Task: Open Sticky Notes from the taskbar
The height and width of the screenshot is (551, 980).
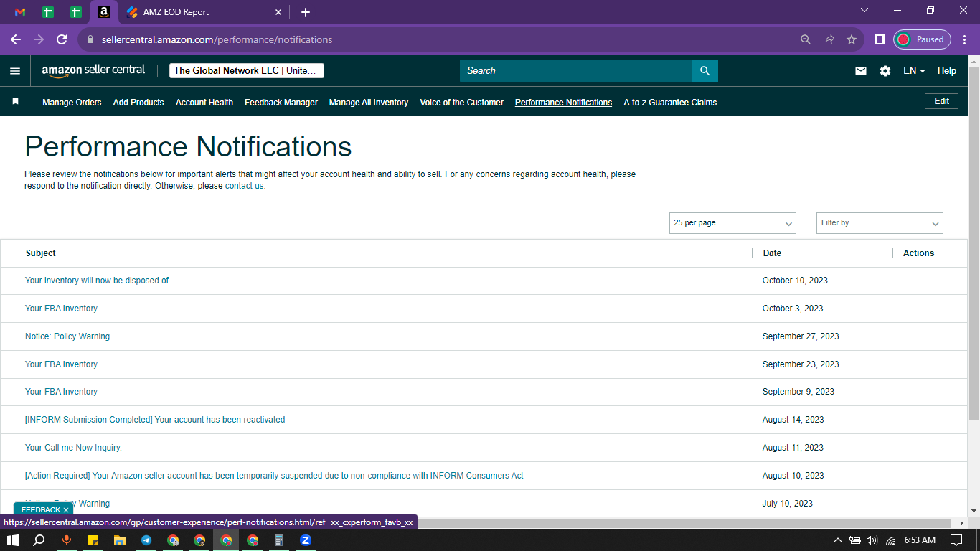Action: point(93,540)
